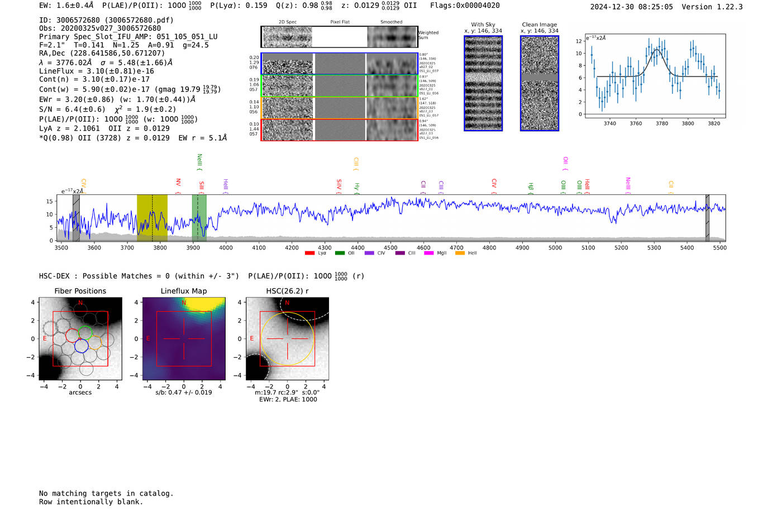Click the dark purple CIII legend swatch
The width and height of the screenshot is (782, 532).
pyautogui.click(x=400, y=253)
